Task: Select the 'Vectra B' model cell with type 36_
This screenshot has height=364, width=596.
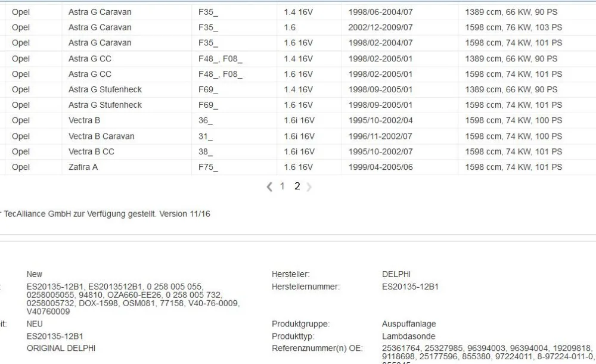Action: tap(84, 120)
